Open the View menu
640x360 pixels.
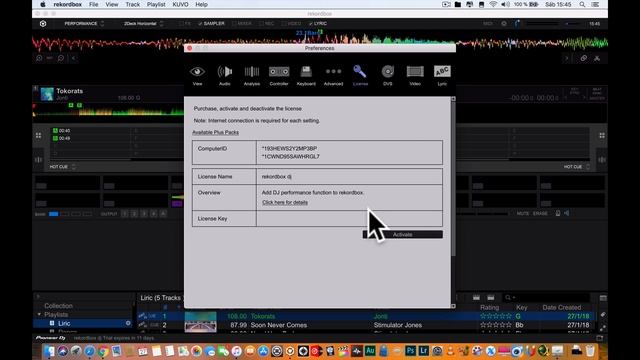(x=111, y=4)
